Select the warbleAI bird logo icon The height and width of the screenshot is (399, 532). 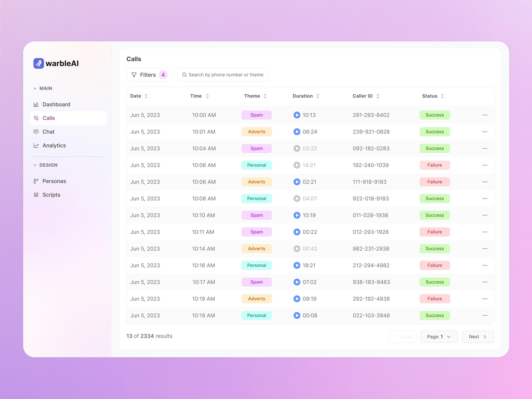[39, 63]
